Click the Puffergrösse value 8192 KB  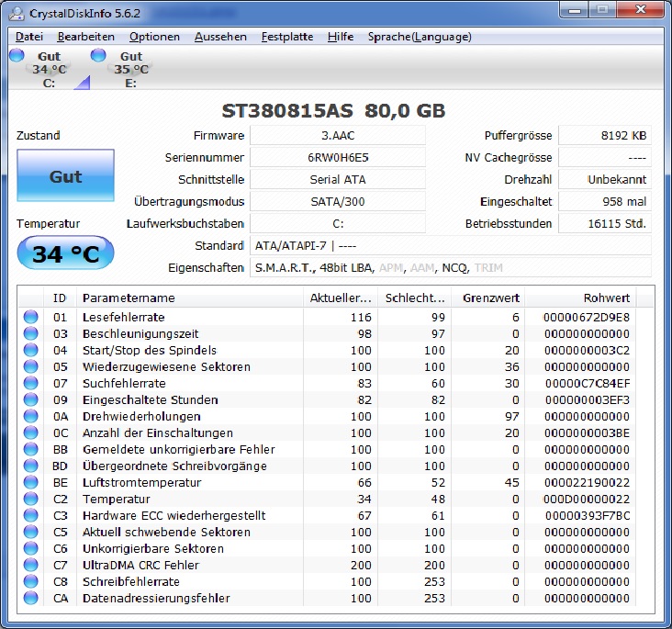click(x=605, y=136)
